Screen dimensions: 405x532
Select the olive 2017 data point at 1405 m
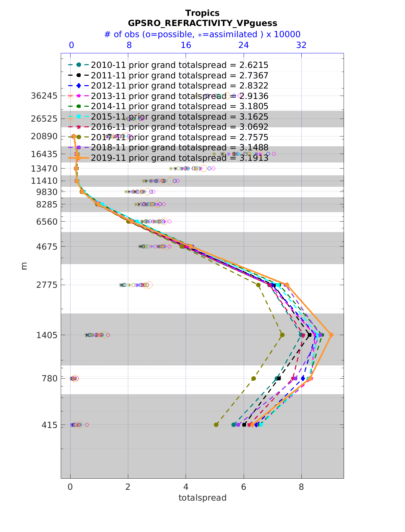coord(282,335)
